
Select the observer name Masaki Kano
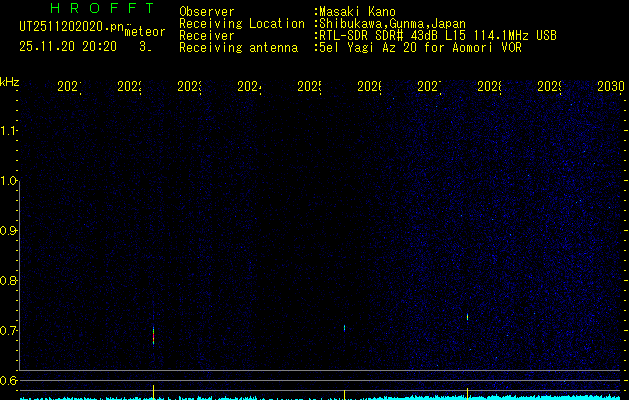(357, 12)
